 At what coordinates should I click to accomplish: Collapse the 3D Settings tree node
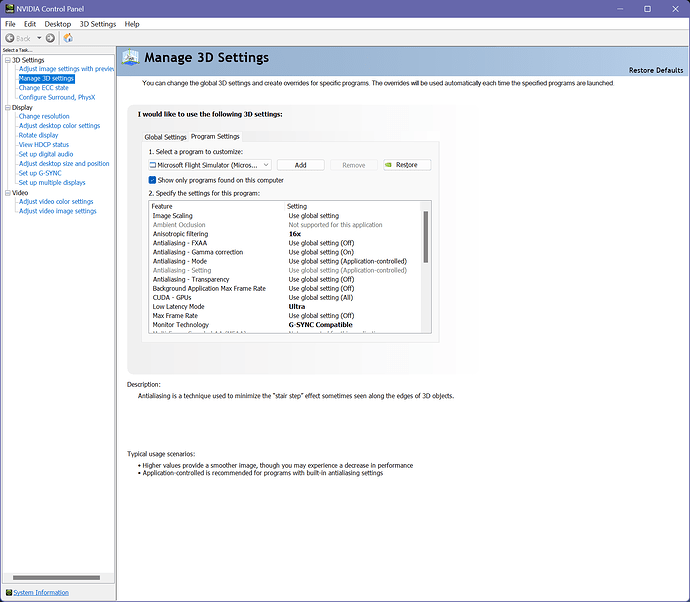7,60
